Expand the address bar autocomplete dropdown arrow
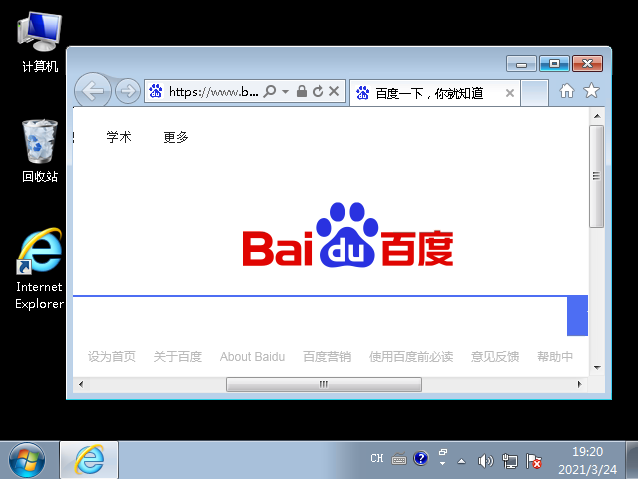 click(286, 92)
